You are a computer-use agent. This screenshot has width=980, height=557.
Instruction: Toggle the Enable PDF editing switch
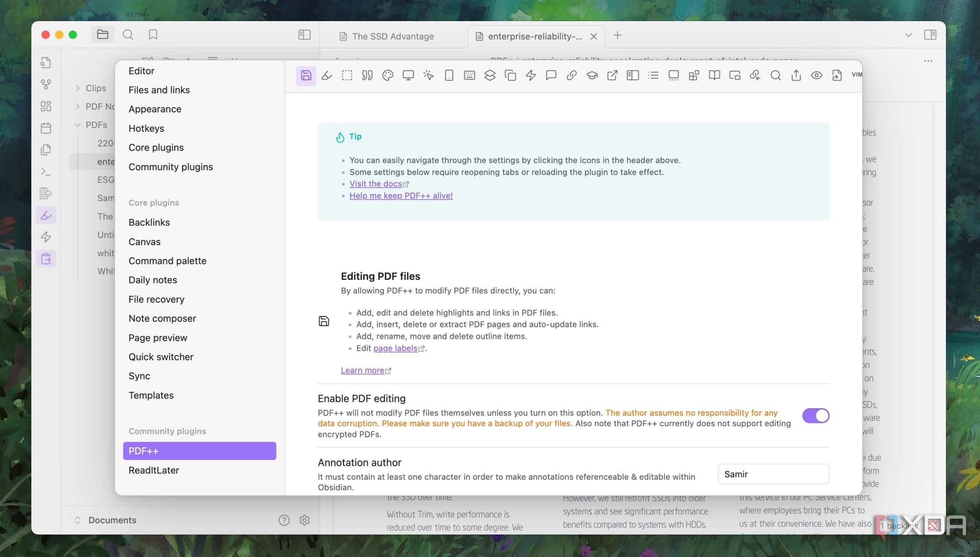pos(816,416)
